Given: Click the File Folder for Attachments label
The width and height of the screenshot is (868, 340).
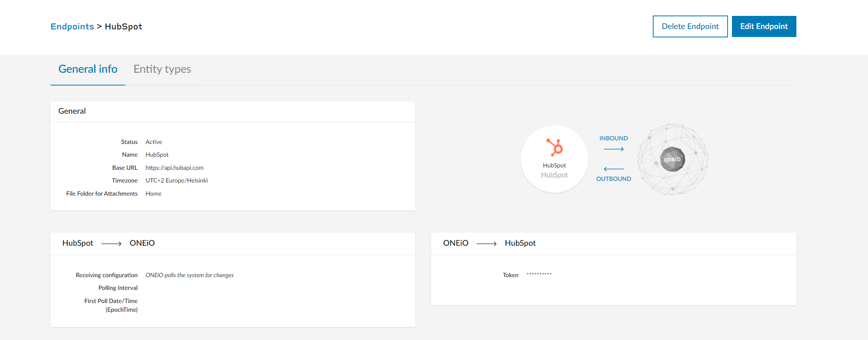Looking at the screenshot, I should click(102, 194).
